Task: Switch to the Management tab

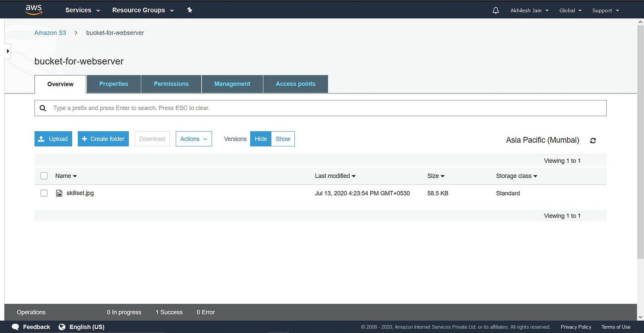Action: tap(232, 84)
